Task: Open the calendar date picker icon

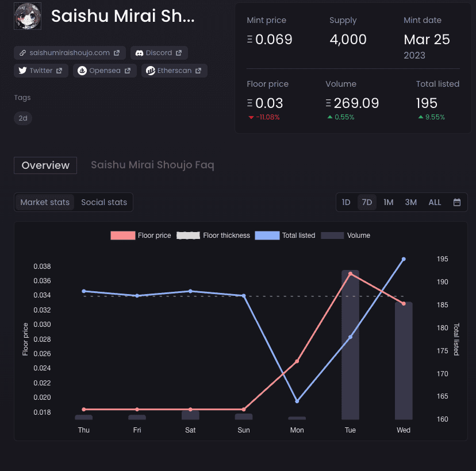Action: (x=457, y=202)
